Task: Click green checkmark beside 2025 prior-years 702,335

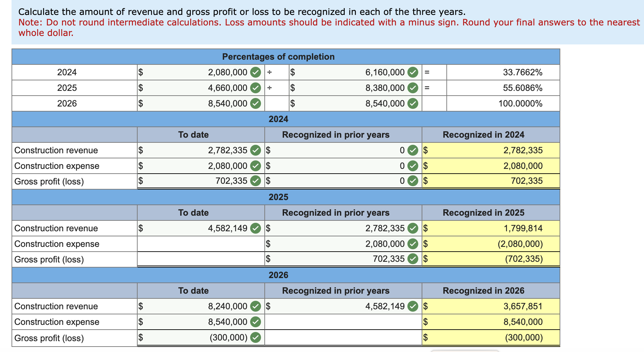Action: coord(412,259)
